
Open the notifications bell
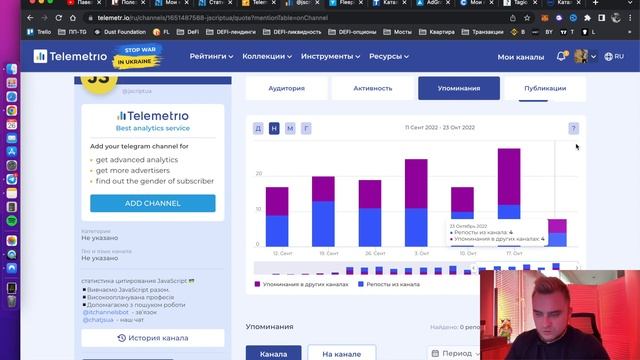[561, 56]
